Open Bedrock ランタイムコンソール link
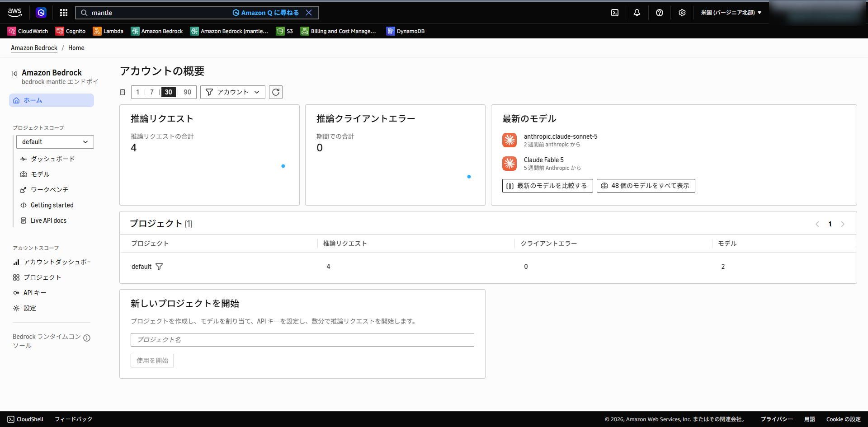Image resolution: width=868 pixels, height=427 pixels. pos(47,341)
